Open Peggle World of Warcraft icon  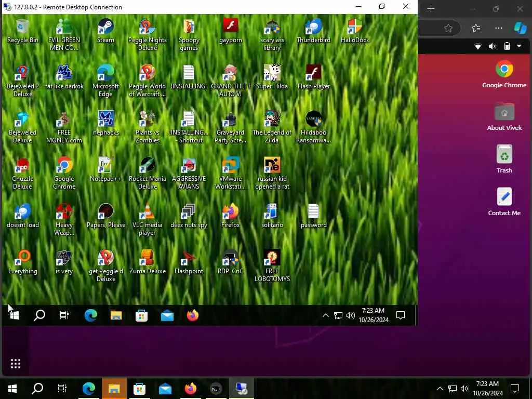(147, 81)
